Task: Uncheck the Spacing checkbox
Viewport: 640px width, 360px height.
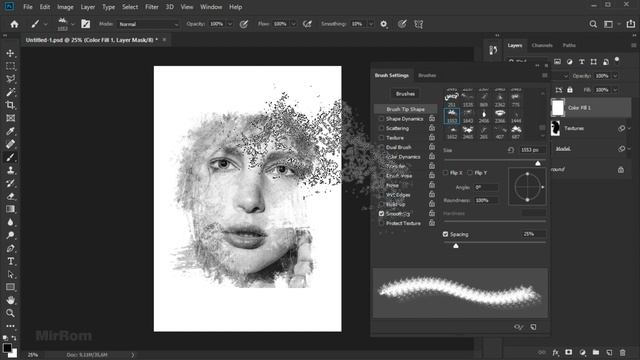Action: tap(446, 234)
